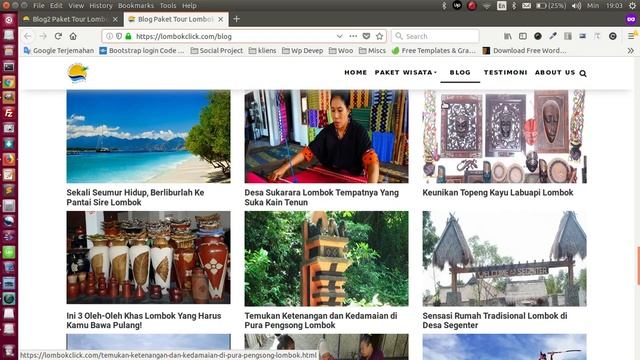Image resolution: width=640 pixels, height=360 pixels.
Task: Toggle the sidebars icon in toolbar
Action: [x=523, y=36]
